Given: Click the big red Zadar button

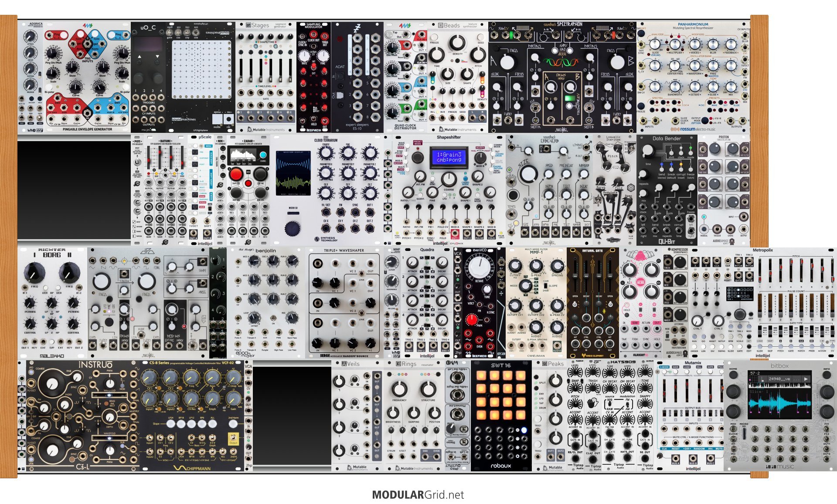Looking at the screenshot, I should 236,174.
